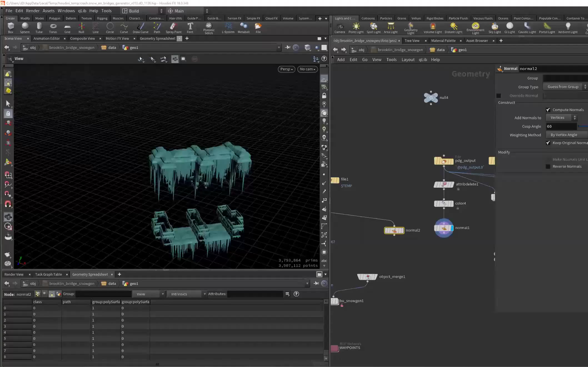Click the No cam camera selector

pos(307,69)
